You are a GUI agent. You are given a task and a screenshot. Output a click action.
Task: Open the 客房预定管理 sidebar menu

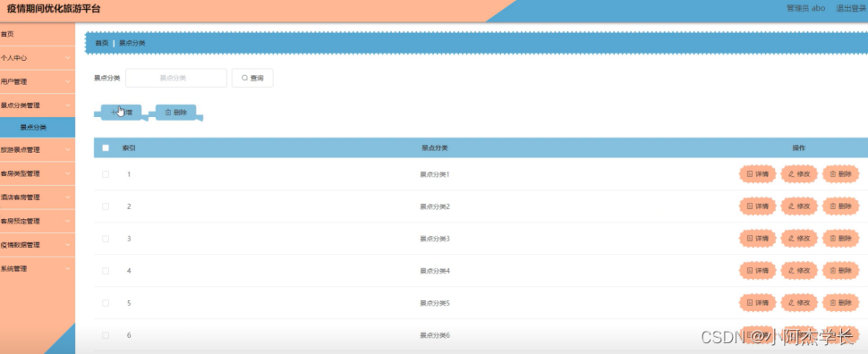click(x=37, y=222)
